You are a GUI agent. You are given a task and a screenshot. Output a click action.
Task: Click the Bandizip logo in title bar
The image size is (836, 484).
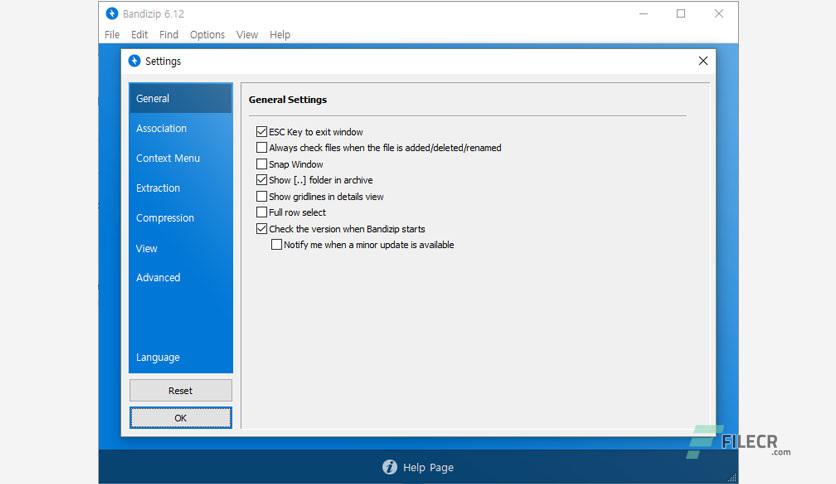point(111,14)
